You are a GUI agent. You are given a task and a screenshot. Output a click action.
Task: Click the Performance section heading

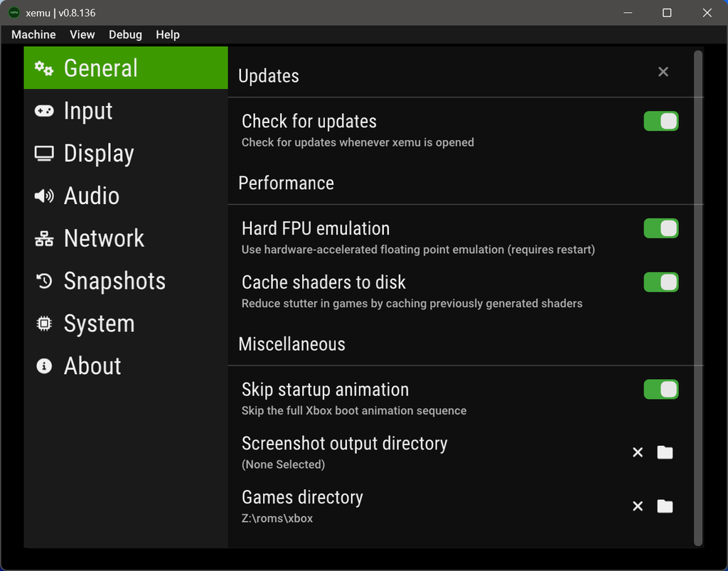click(x=286, y=183)
